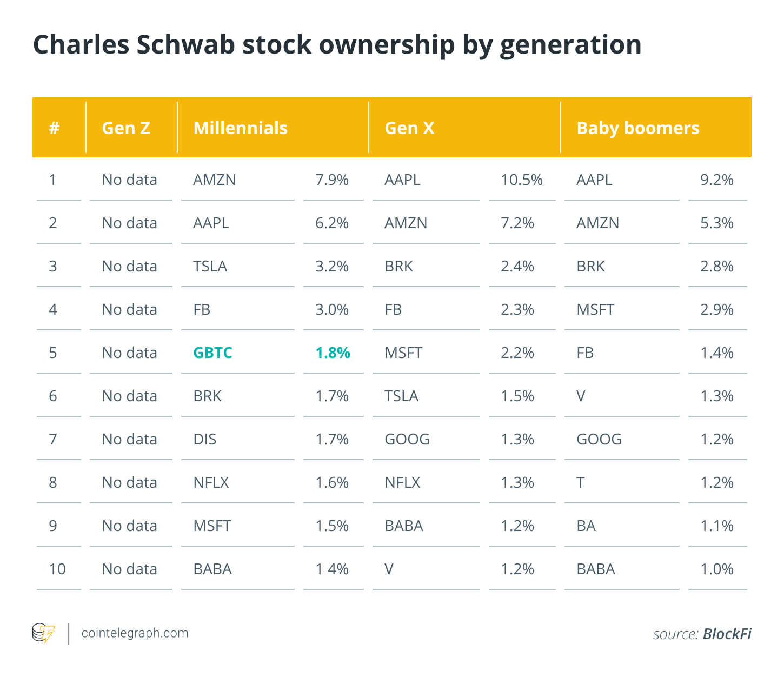Select TSLA in the Millennials column

coord(210,266)
